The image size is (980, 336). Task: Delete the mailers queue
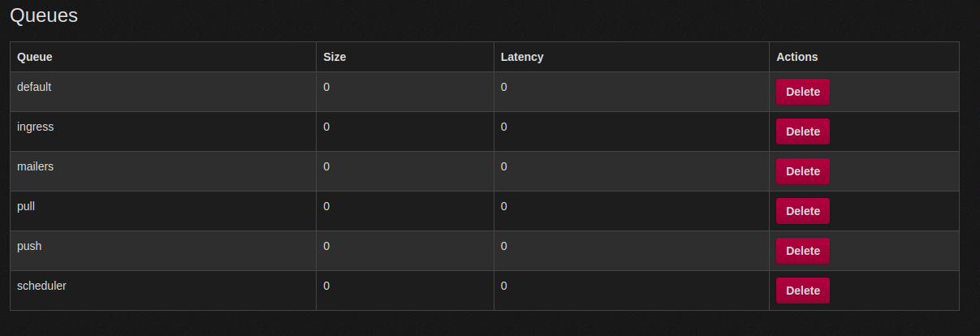pyautogui.click(x=802, y=171)
